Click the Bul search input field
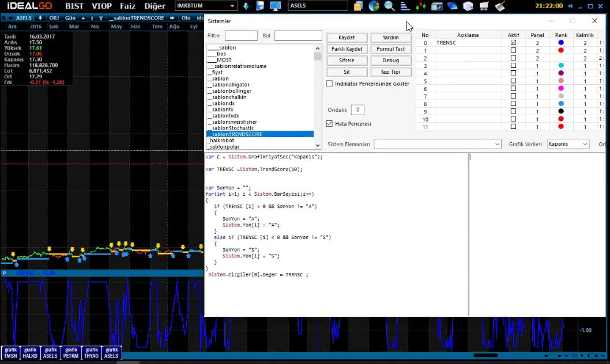 299,35
